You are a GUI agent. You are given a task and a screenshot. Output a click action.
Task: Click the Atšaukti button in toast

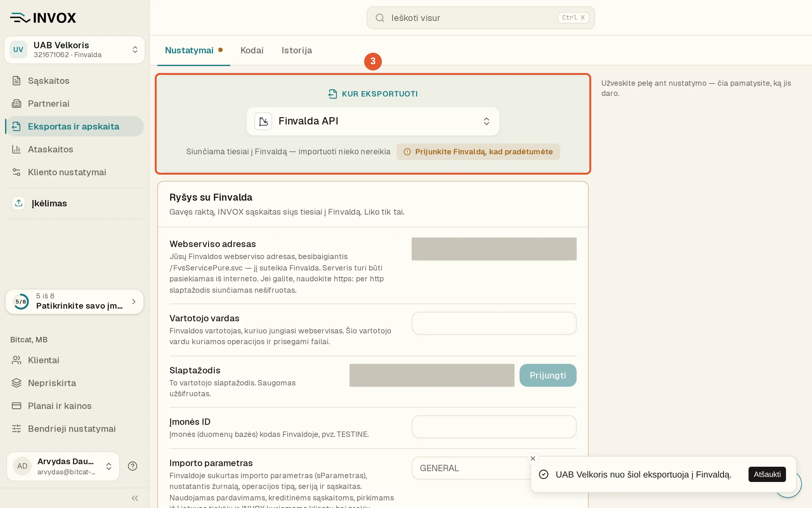pos(767,474)
